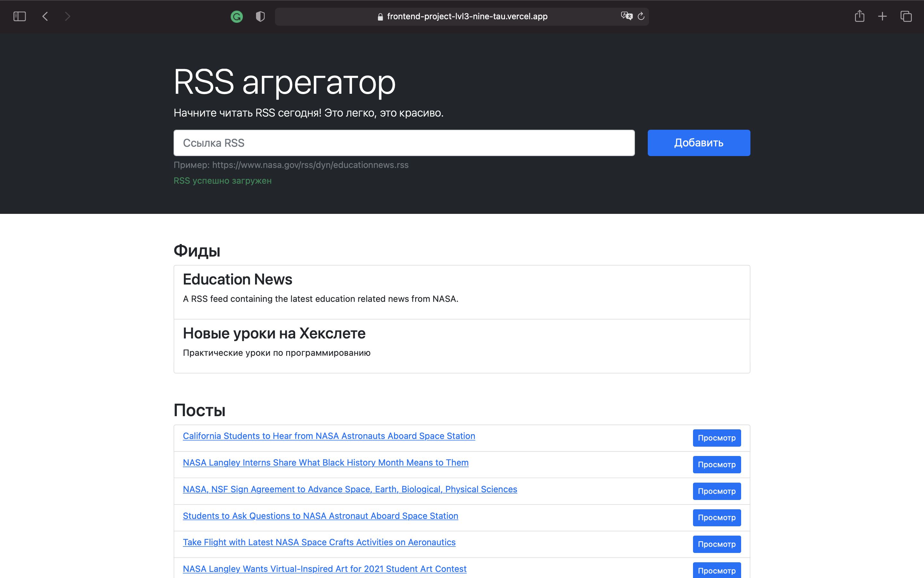
Task: Click the RSS агрегатор heading
Action: pos(285,82)
